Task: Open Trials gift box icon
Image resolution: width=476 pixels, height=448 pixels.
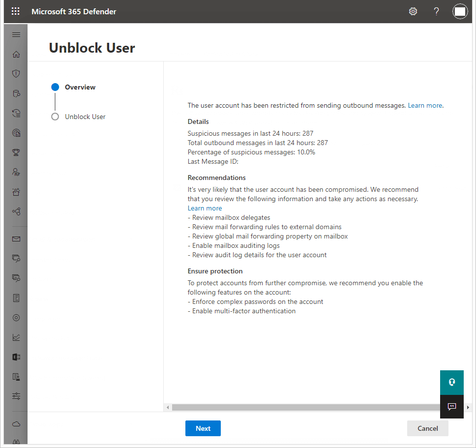Action: [x=16, y=192]
